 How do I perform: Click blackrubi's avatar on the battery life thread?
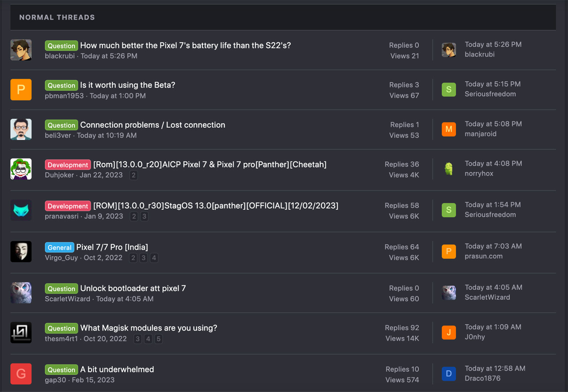click(x=21, y=50)
